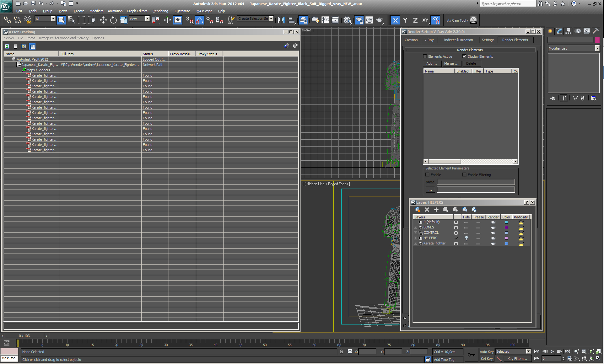Click BONES layer purple color swatch
Viewport: 604px width, 364px height.
[x=506, y=227]
